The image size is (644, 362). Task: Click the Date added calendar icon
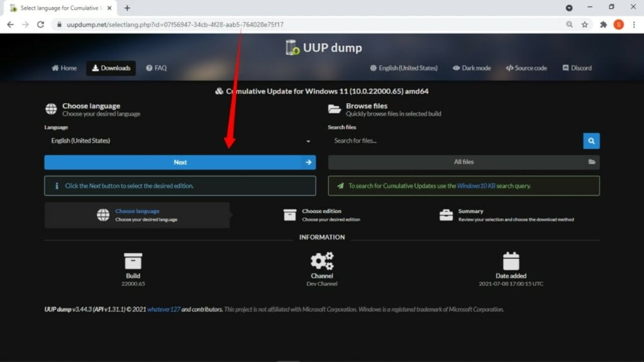tap(511, 260)
